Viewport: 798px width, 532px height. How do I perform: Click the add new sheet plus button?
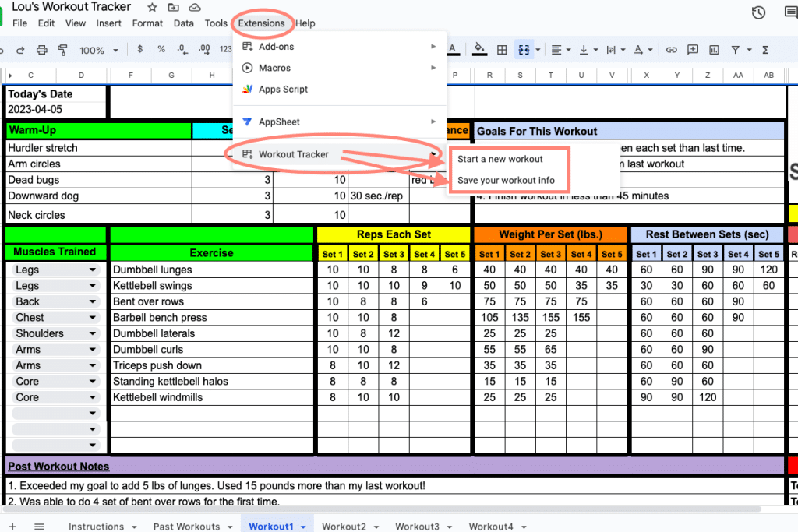12,527
